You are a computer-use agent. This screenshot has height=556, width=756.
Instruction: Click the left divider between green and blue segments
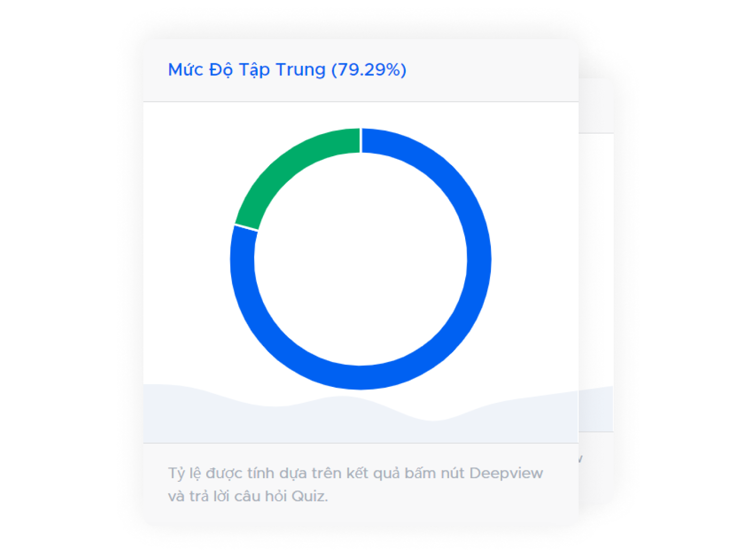pyautogui.click(x=246, y=227)
